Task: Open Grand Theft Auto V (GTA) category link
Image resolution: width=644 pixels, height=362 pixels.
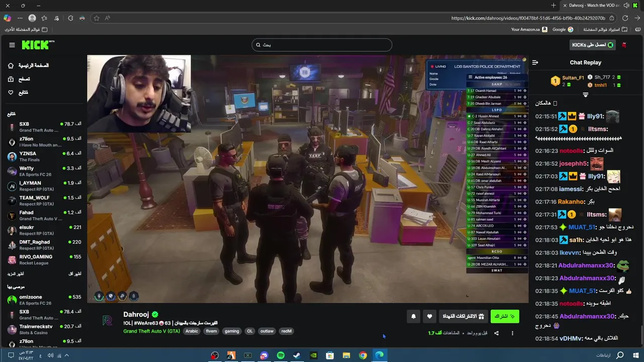Action: (x=151, y=331)
